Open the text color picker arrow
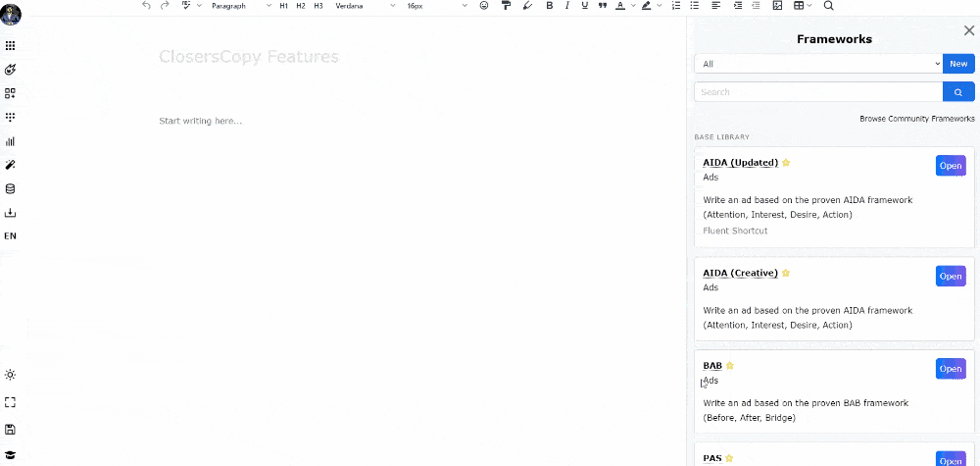The image size is (980, 466). click(x=633, y=6)
